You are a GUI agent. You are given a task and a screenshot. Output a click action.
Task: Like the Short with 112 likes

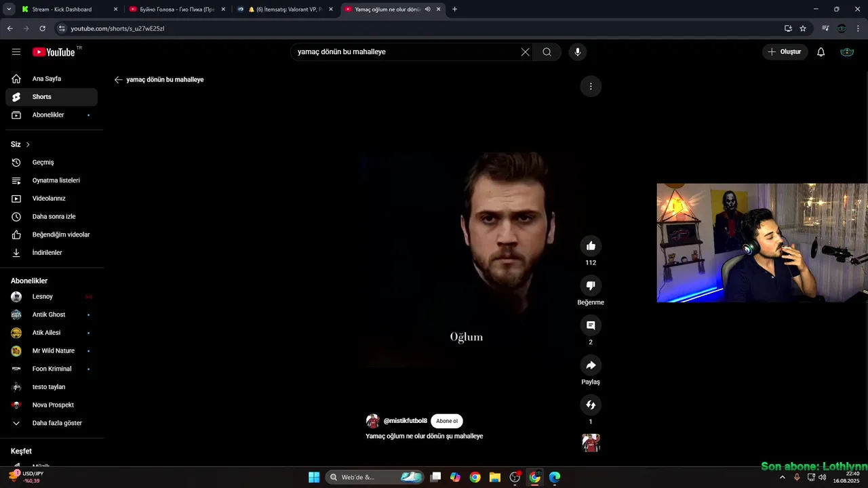coord(591,245)
